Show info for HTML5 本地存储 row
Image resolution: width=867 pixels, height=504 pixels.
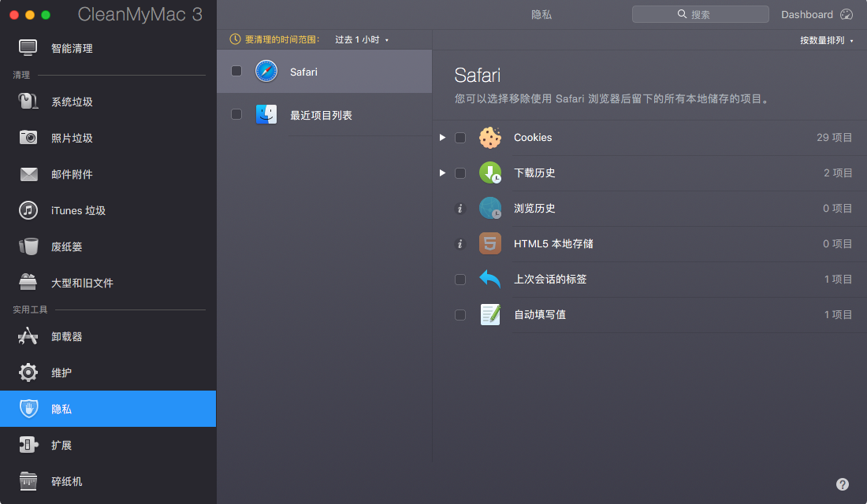(460, 243)
